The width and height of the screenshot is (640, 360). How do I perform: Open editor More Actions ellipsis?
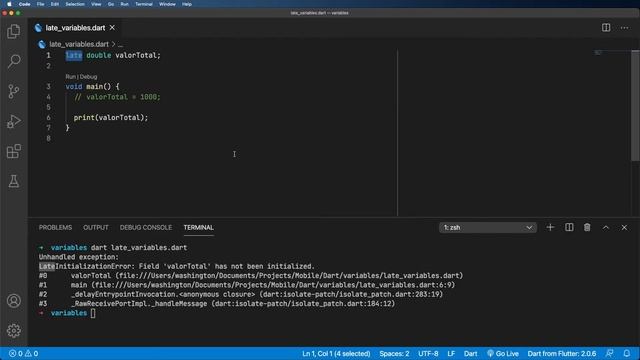point(624,28)
